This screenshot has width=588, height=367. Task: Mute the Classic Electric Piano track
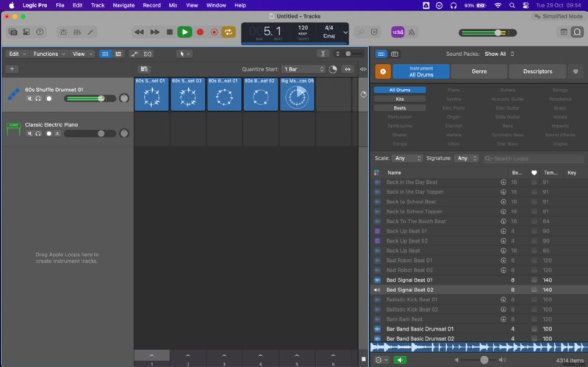[x=29, y=134]
